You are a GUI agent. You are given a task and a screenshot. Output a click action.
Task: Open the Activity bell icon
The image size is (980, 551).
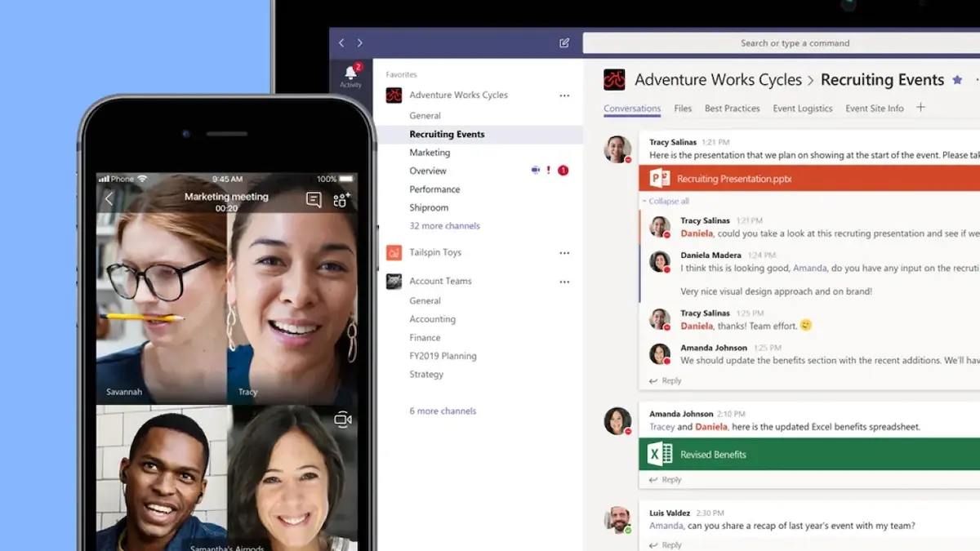[x=351, y=73]
